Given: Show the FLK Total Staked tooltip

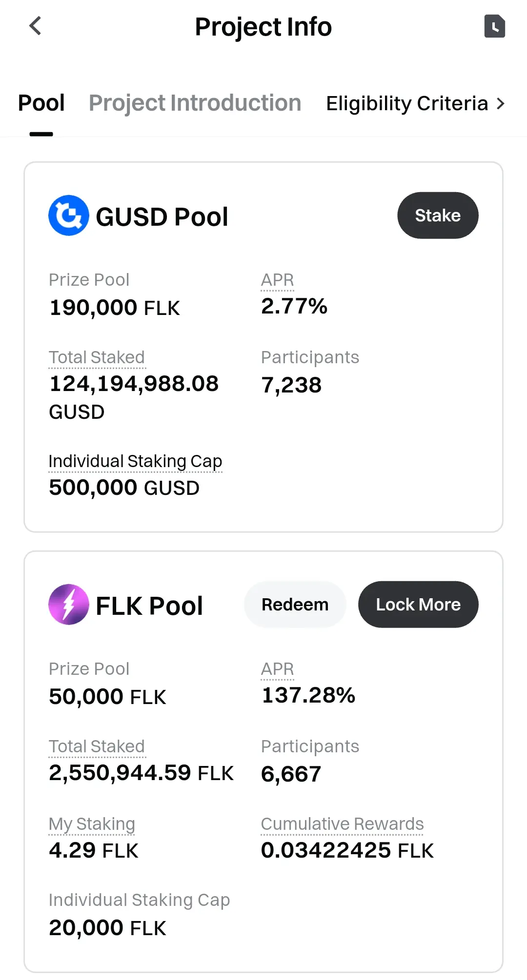Looking at the screenshot, I should 97,746.
